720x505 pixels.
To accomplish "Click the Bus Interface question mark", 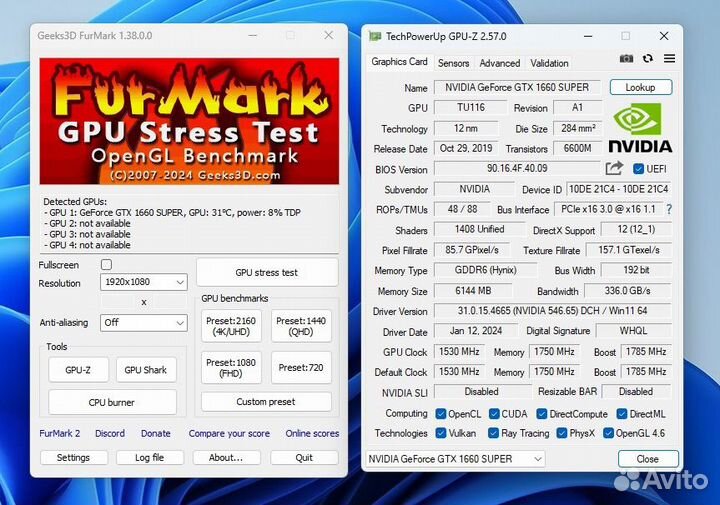I will pos(669,209).
